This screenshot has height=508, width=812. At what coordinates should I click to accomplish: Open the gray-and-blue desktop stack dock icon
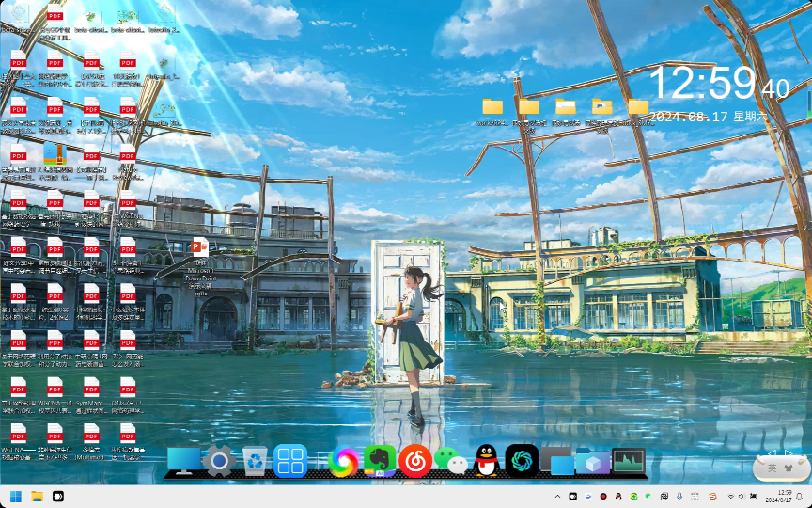pyautogui.click(x=557, y=460)
